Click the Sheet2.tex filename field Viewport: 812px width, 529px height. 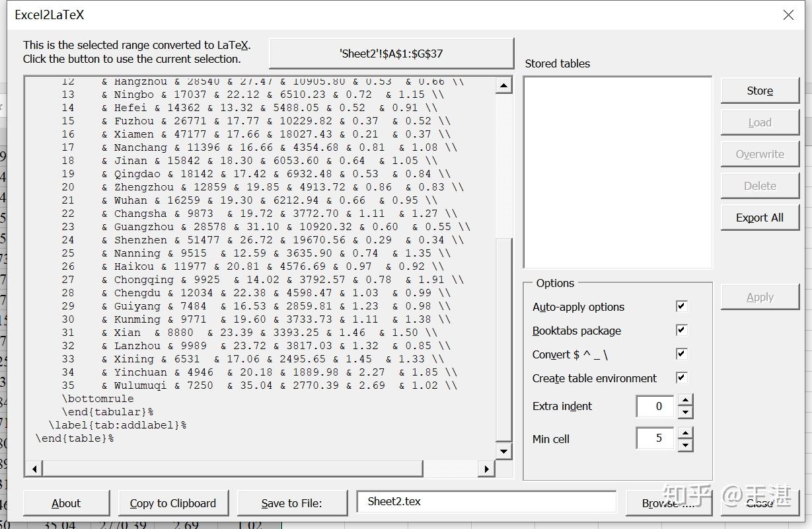coord(486,502)
